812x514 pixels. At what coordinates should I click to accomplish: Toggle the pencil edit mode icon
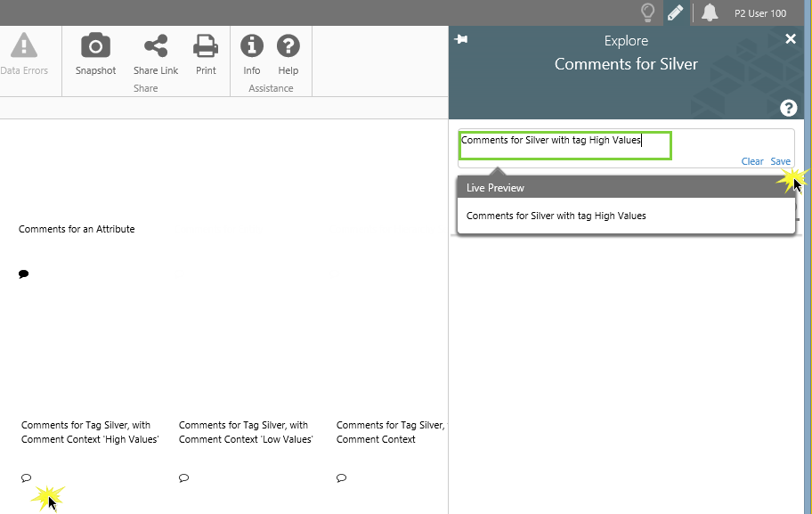click(676, 12)
